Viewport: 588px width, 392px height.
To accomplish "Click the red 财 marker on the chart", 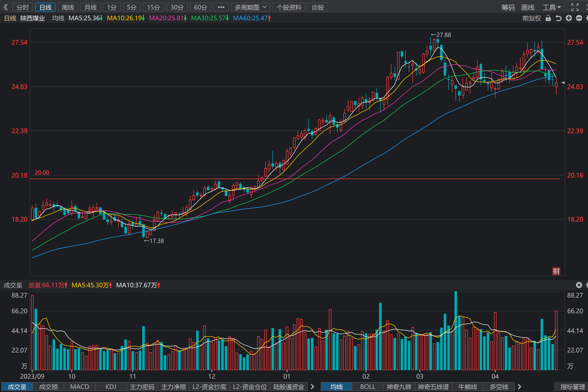I will tap(556, 271).
